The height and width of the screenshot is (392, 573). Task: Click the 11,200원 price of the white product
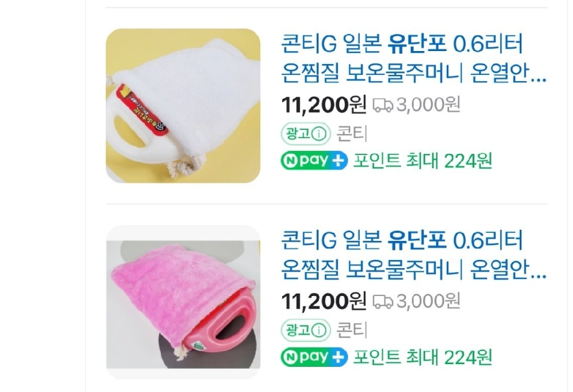324,105
